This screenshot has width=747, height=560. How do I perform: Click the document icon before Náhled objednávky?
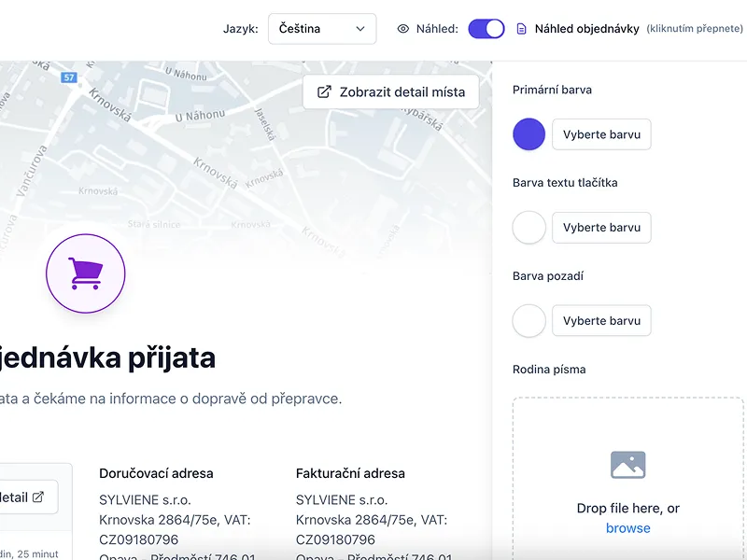pyautogui.click(x=522, y=29)
